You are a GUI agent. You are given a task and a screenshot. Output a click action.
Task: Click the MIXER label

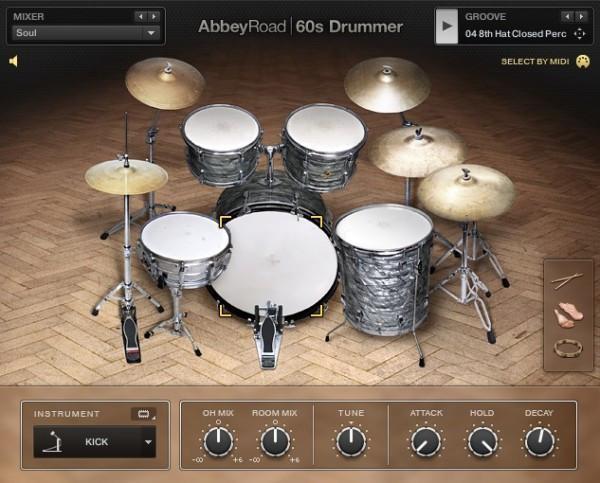(x=29, y=16)
